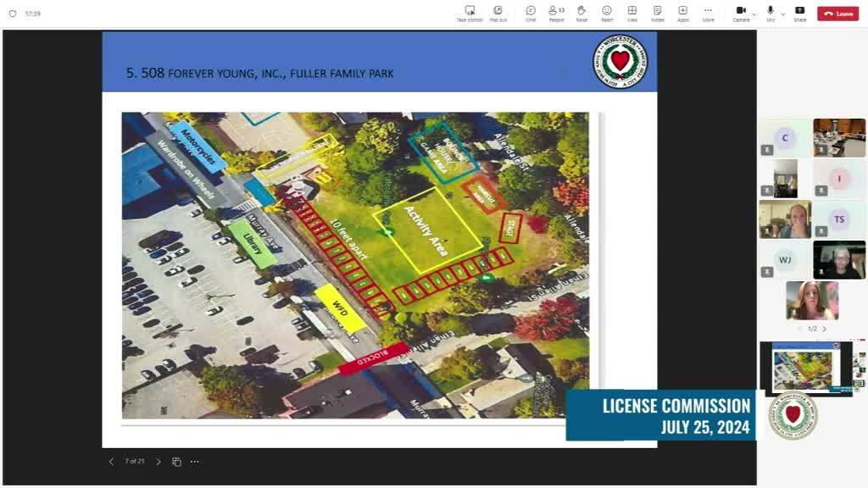Click the License Commission July 25 banner
This screenshot has width=868, height=488.
[661, 415]
